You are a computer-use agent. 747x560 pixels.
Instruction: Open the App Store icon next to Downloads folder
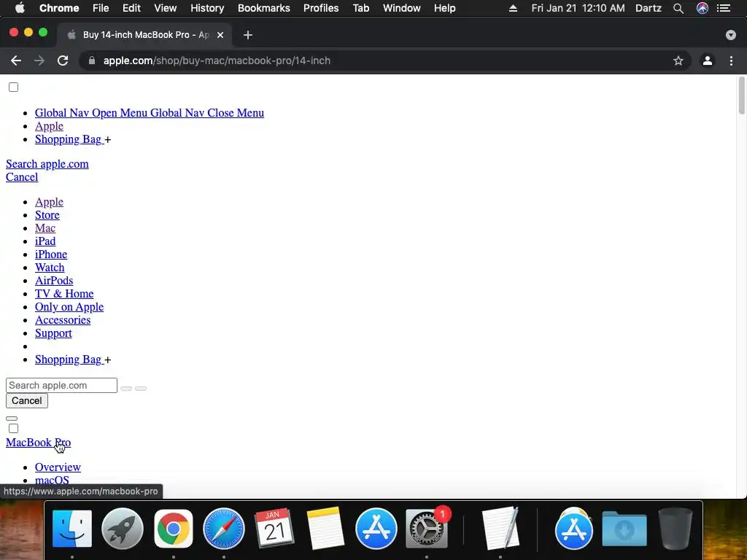pyautogui.click(x=573, y=529)
